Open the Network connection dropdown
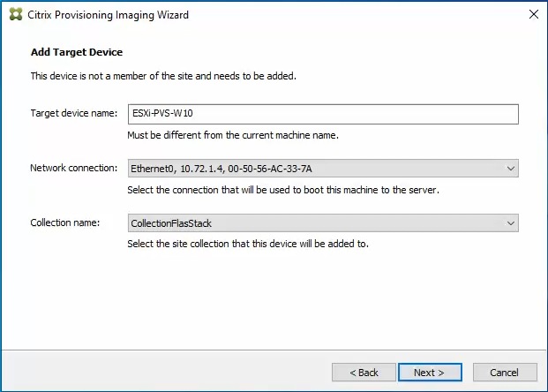 (323, 169)
